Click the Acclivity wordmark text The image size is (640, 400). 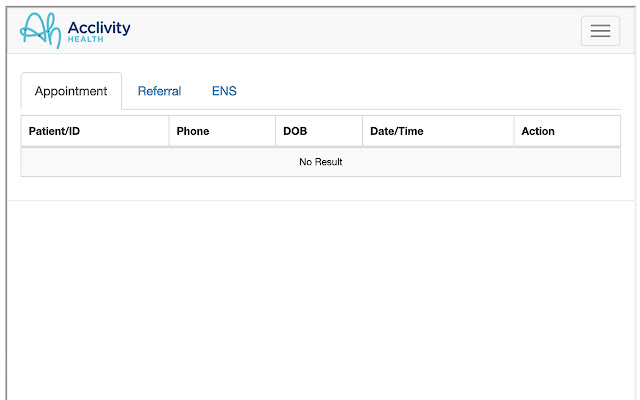point(99,26)
